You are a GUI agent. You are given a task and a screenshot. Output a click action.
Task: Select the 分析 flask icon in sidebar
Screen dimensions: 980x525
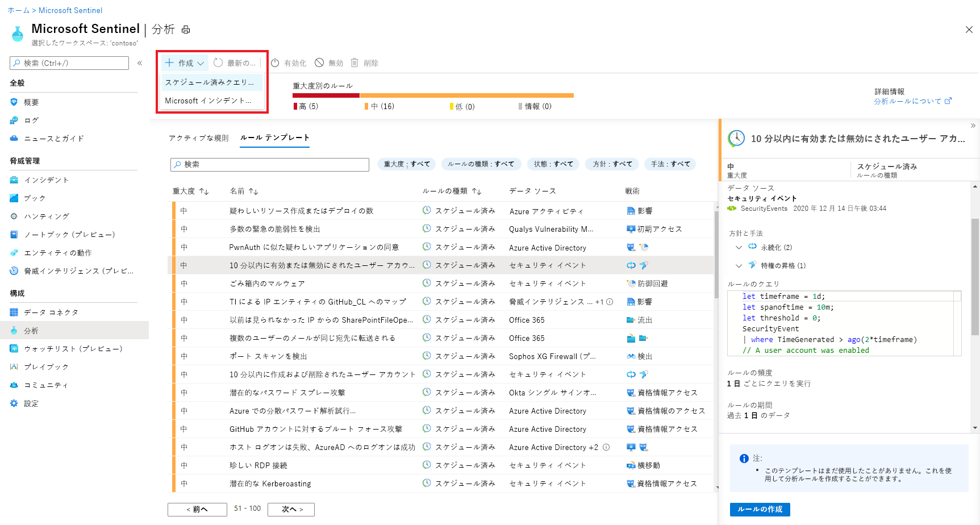click(14, 331)
